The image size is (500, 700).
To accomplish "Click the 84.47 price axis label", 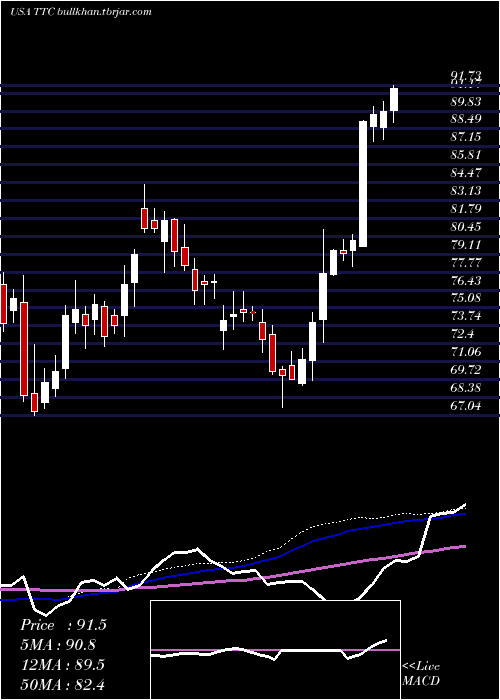I will pyautogui.click(x=466, y=173).
